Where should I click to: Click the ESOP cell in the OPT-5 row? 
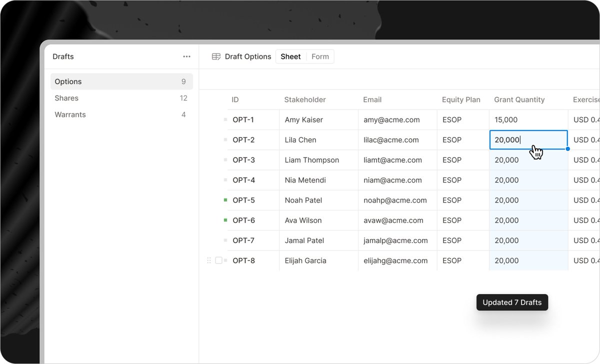coord(463,200)
